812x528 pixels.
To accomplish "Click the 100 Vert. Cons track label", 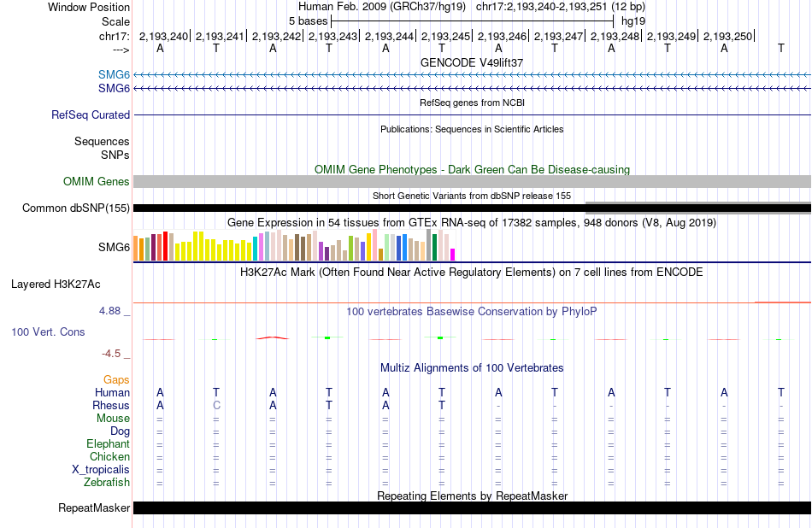I will click(x=48, y=331).
